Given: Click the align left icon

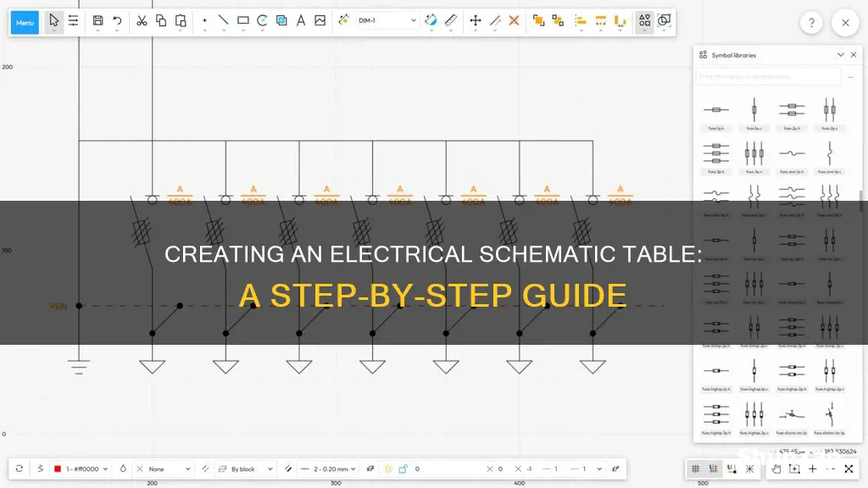Looking at the screenshot, I should 580,21.
